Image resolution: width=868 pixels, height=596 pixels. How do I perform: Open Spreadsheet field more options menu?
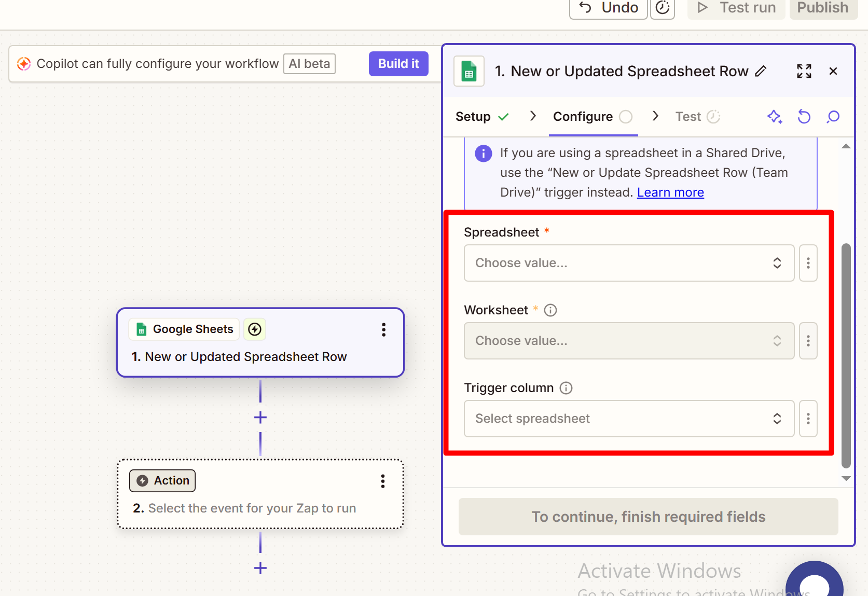tap(808, 263)
